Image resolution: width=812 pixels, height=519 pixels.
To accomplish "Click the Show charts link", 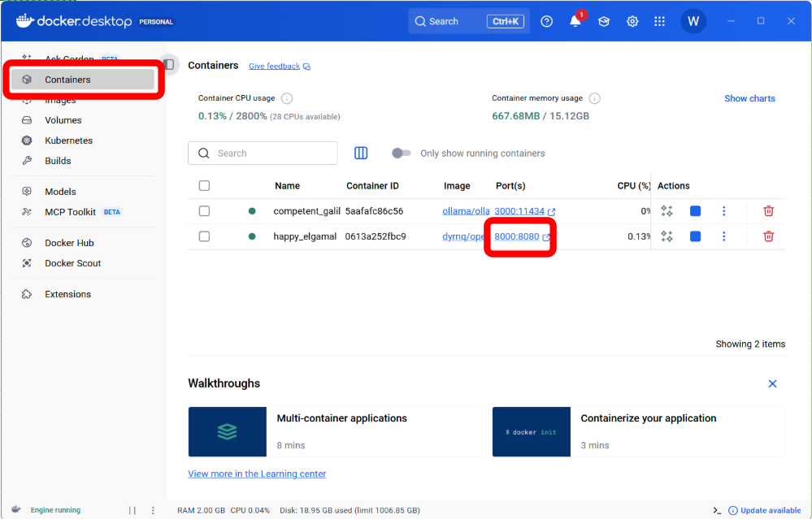I will [x=749, y=98].
